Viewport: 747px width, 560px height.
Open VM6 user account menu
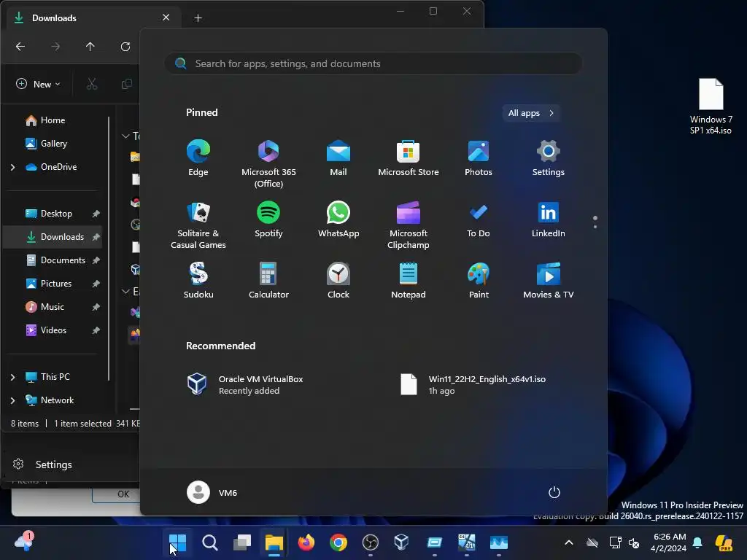tap(212, 492)
